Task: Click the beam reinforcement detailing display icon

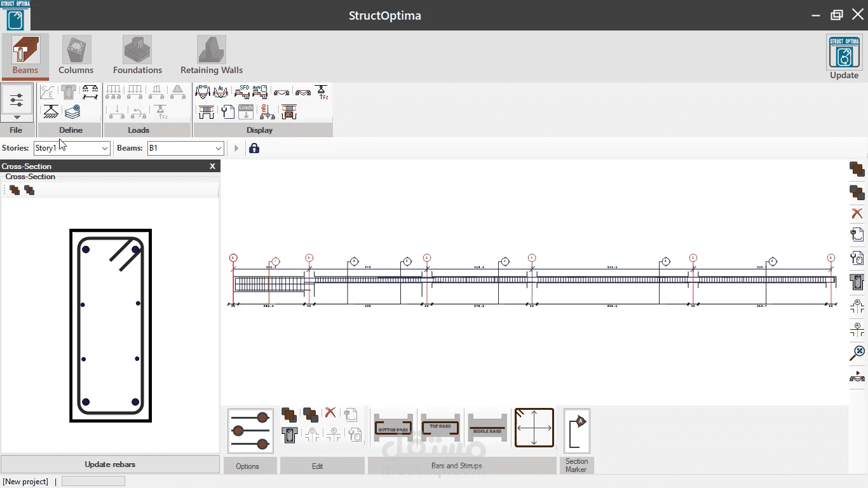Action: [x=207, y=112]
